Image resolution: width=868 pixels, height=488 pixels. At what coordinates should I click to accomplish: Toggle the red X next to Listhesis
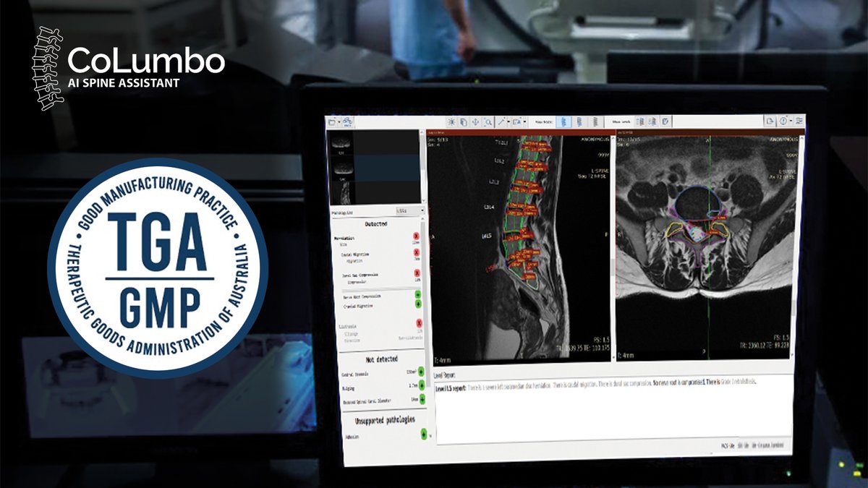[419, 323]
